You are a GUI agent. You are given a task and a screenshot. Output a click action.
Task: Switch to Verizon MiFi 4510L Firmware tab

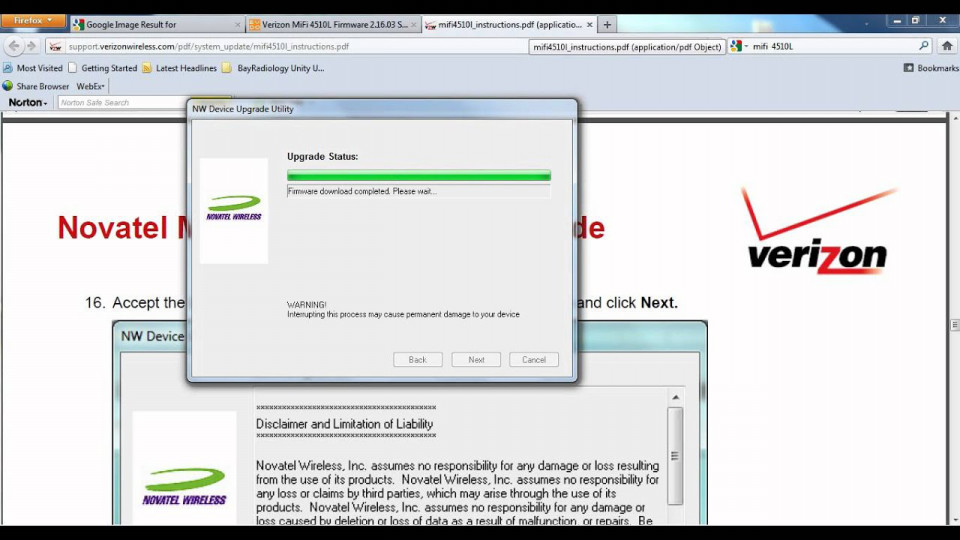coord(334,24)
